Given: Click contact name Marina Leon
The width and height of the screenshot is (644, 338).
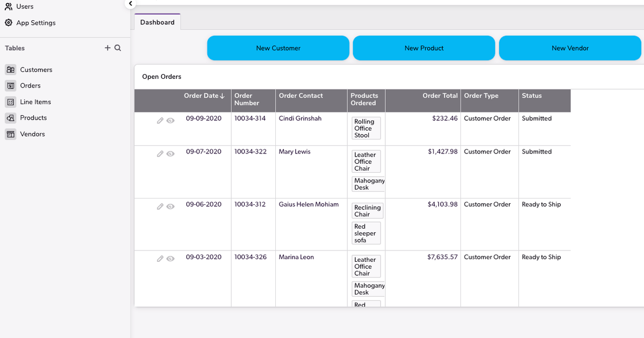Looking at the screenshot, I should (x=296, y=257).
